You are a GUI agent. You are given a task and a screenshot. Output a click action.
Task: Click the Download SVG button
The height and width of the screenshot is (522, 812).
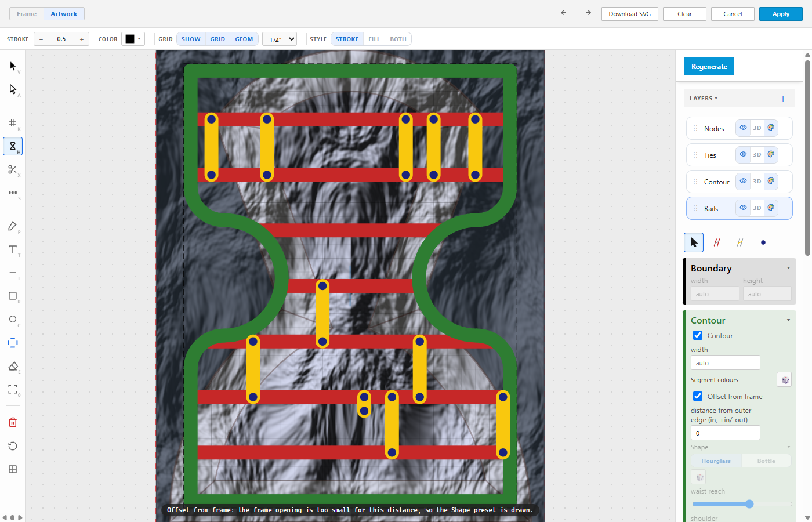630,14
